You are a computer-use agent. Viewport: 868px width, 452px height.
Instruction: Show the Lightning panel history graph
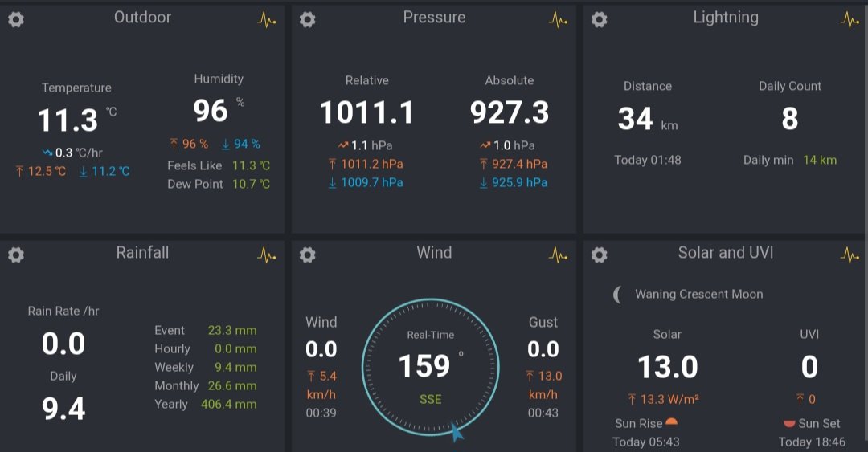tap(850, 20)
